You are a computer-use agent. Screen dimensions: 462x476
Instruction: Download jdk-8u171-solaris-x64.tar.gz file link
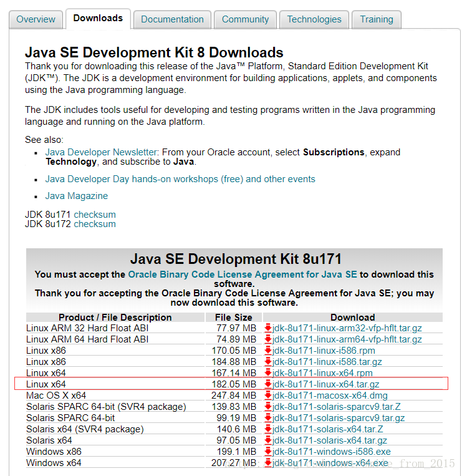click(330, 440)
